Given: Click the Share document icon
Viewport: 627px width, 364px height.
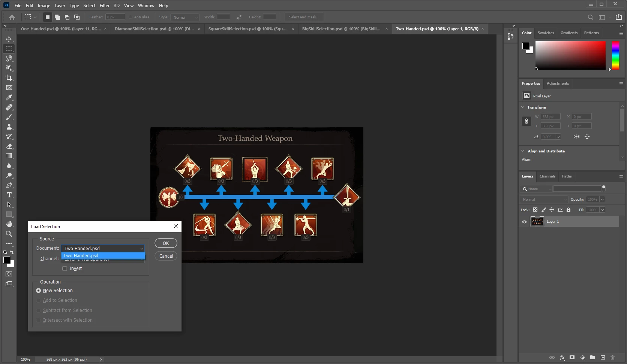Looking at the screenshot, I should click(619, 17).
